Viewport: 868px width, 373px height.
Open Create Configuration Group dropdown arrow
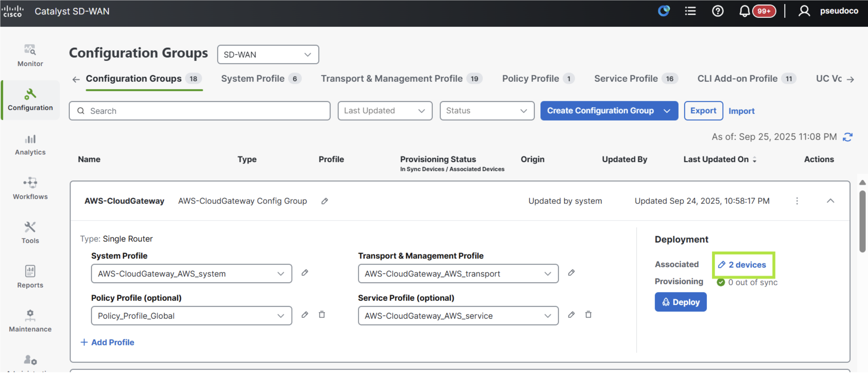coord(667,111)
